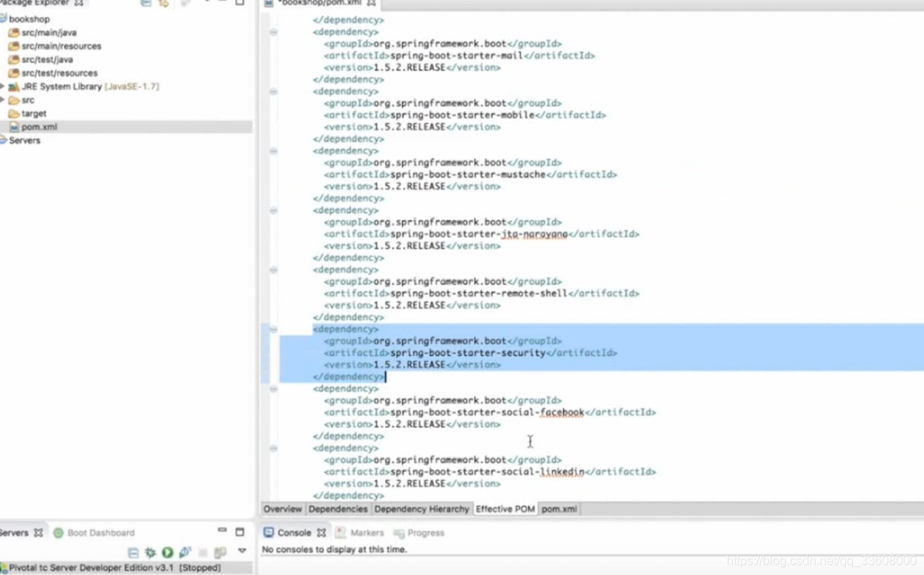The width and height of the screenshot is (924, 575).
Task: Click version 1.5.2.RELEASE under spring-boot-starter-security
Action: [409, 364]
